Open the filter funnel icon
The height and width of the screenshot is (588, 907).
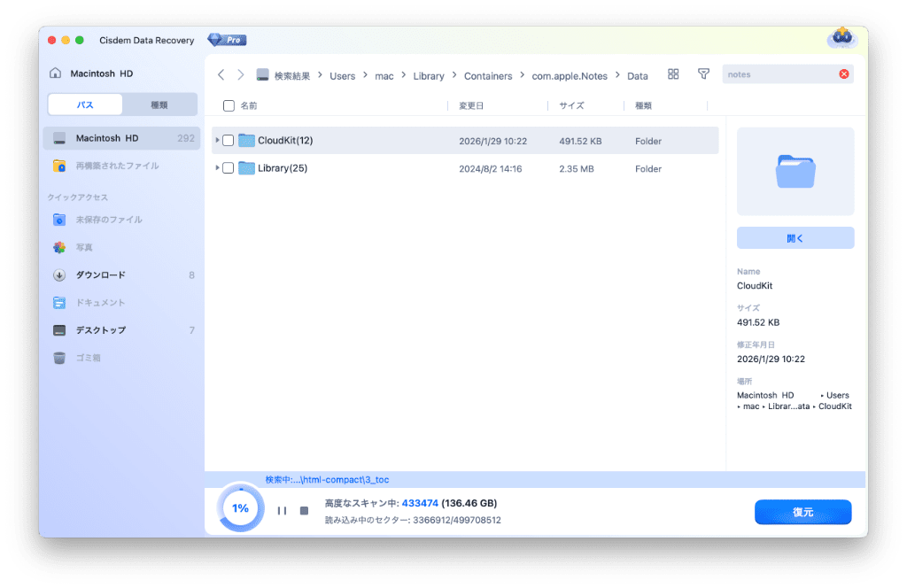(x=703, y=74)
